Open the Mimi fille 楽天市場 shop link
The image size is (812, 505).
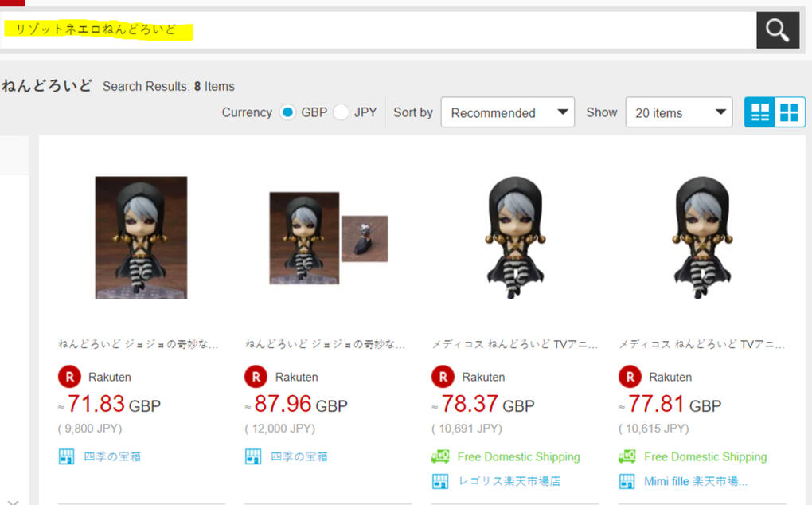point(696,481)
